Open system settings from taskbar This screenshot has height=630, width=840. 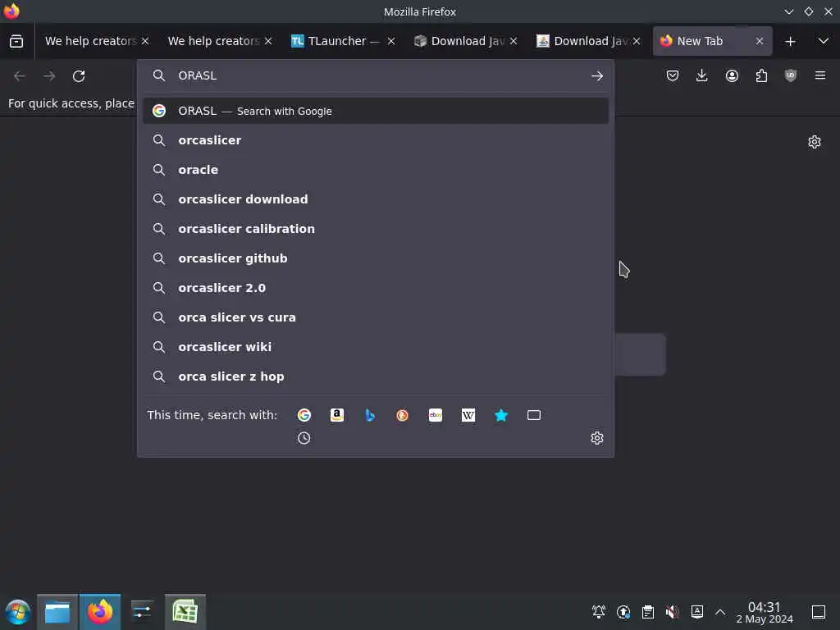142,612
